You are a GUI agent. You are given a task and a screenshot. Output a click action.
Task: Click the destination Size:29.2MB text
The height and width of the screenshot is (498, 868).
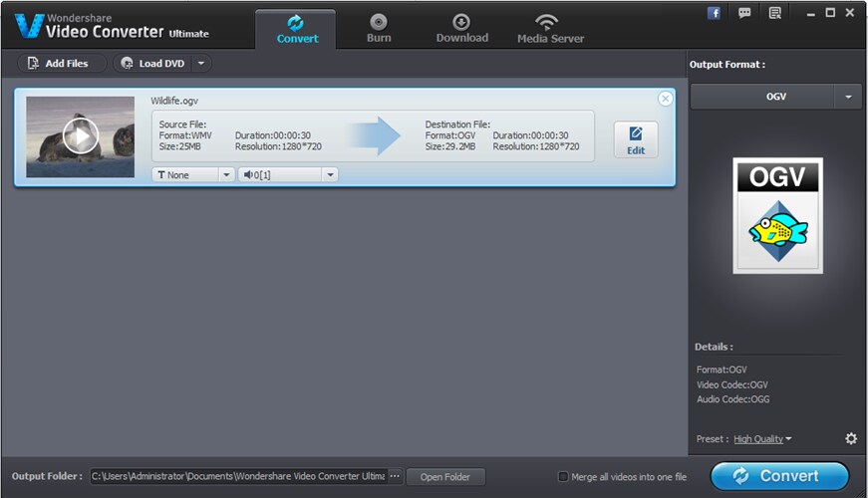point(450,146)
